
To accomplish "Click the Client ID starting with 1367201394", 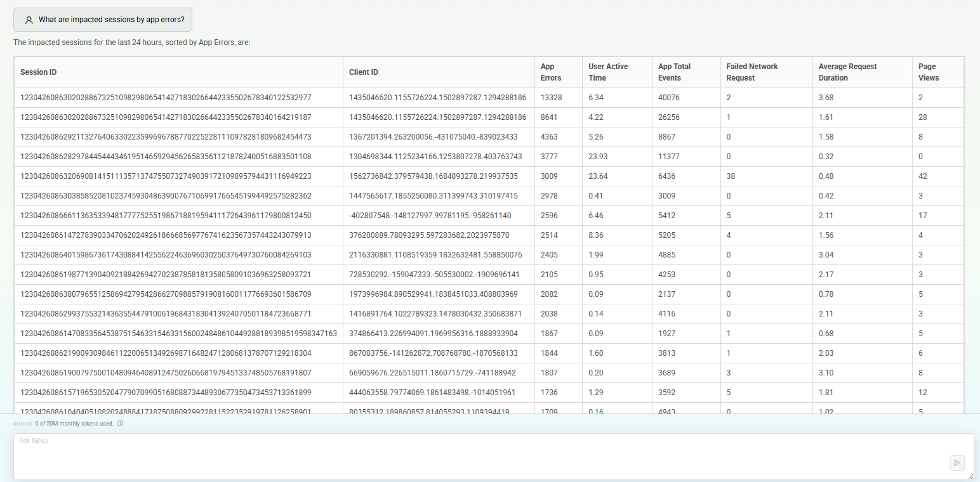I will 434,137.
